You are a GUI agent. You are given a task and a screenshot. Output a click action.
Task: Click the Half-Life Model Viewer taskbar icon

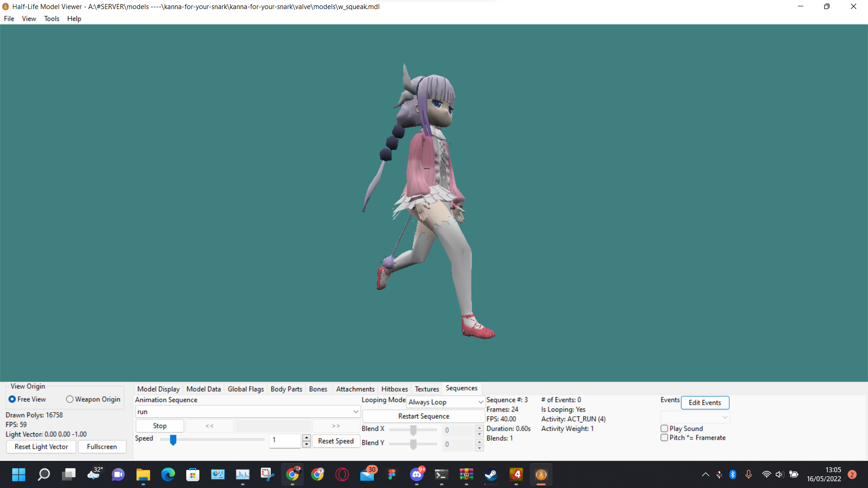click(x=541, y=474)
